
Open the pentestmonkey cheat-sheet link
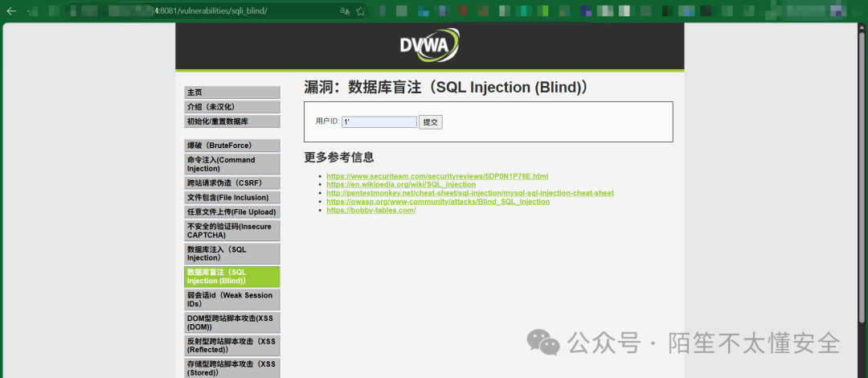(x=470, y=193)
